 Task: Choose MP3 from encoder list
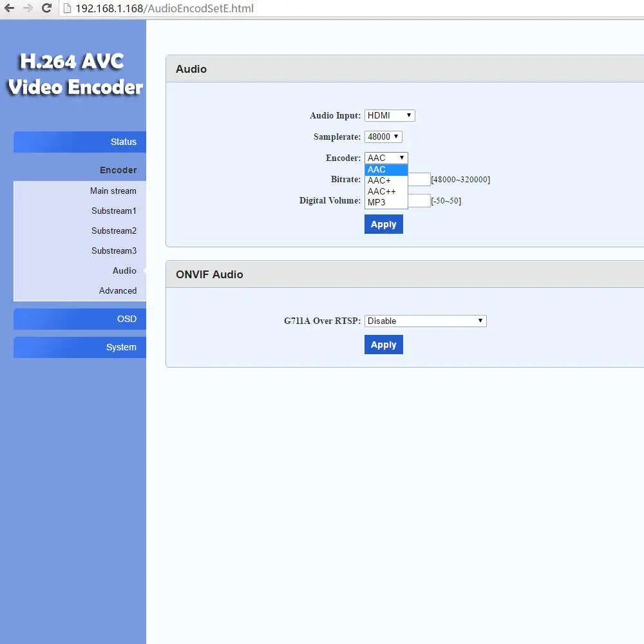386,202
